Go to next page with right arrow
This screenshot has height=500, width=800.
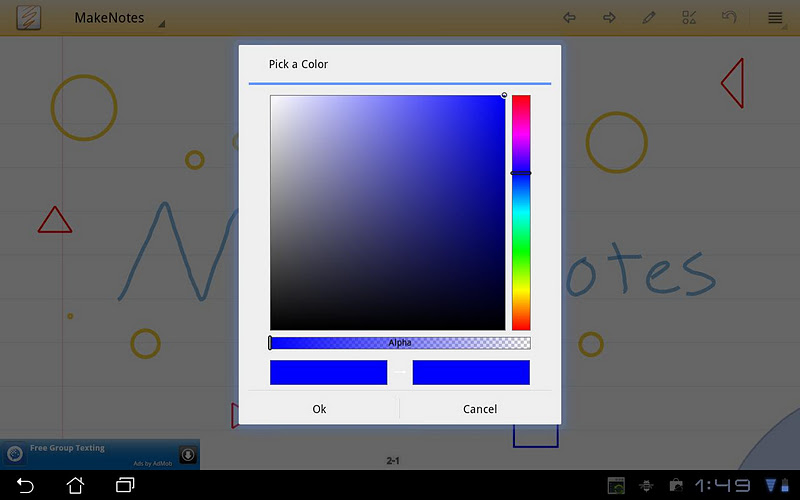tap(609, 18)
